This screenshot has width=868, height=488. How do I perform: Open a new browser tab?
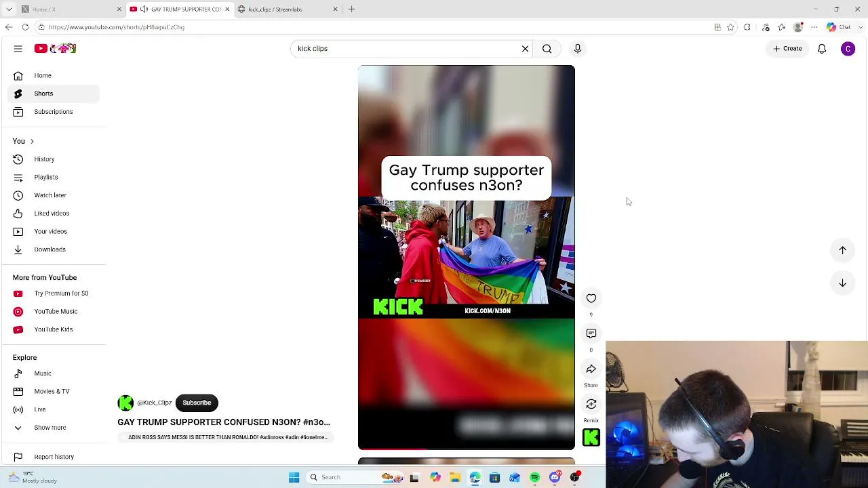(351, 9)
